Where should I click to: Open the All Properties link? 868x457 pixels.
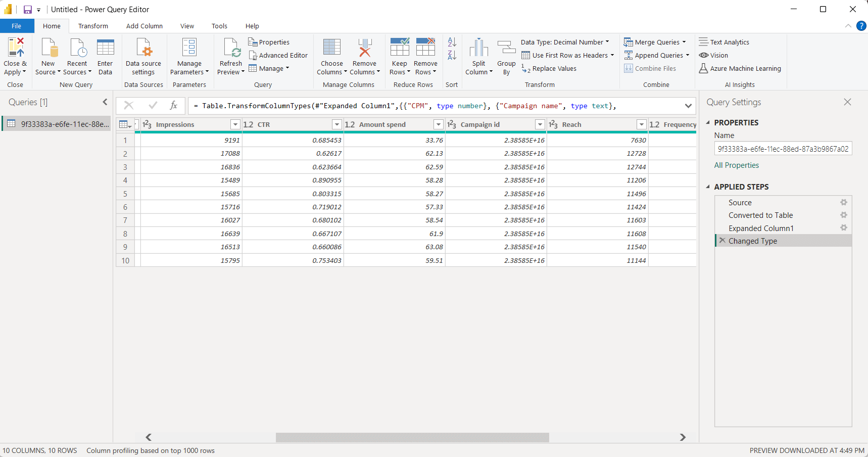[736, 165]
